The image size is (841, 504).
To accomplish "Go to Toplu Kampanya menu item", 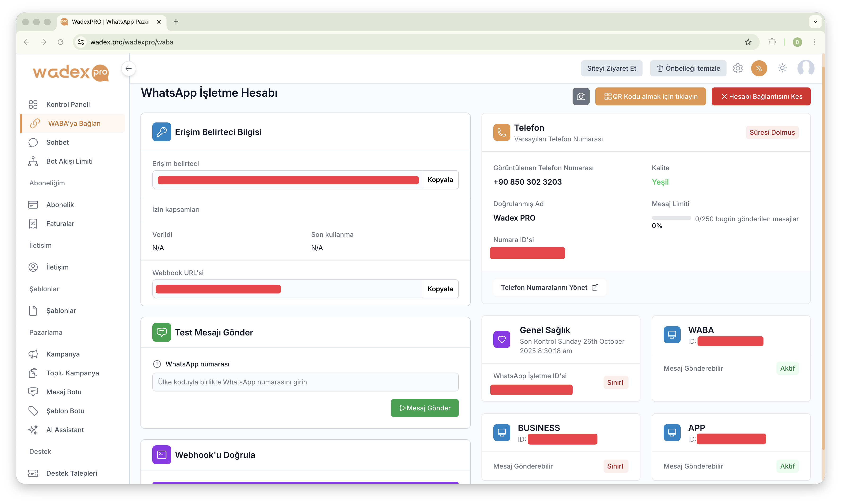I will pyautogui.click(x=72, y=373).
